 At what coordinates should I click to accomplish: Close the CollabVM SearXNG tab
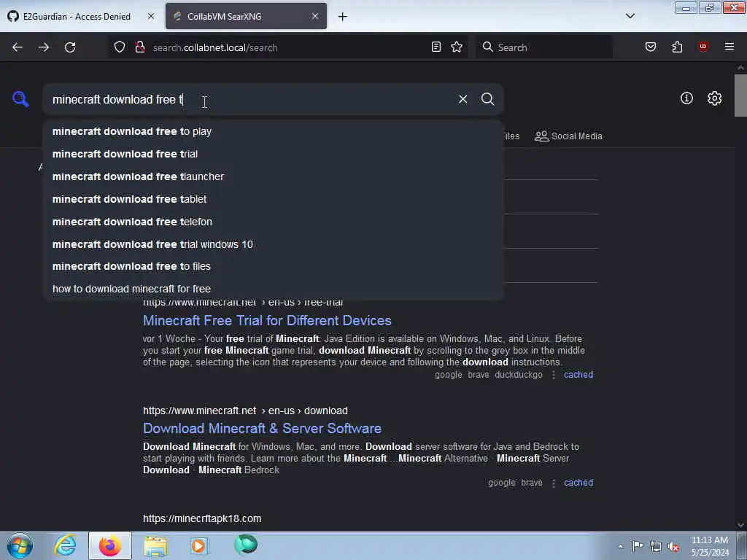pyautogui.click(x=315, y=16)
